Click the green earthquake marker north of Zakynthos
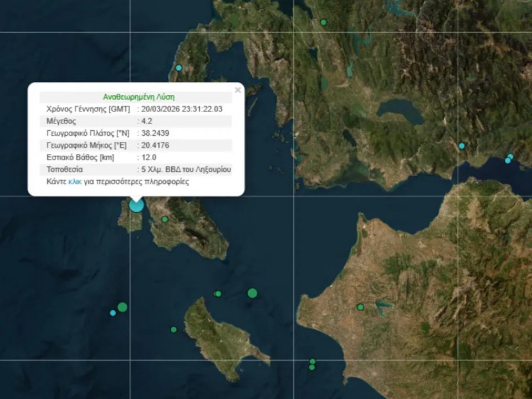The width and height of the screenshot is (532, 399). (252, 293)
